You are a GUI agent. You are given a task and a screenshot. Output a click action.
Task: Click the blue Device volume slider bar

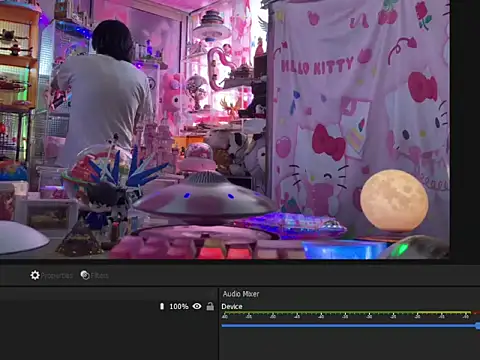click(350, 325)
